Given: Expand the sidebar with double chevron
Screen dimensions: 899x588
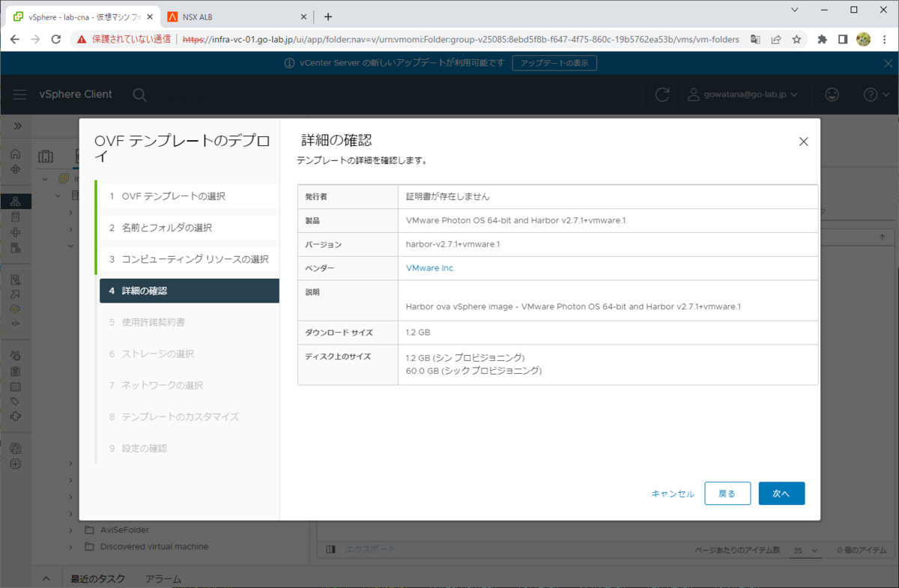Looking at the screenshot, I should point(18,126).
